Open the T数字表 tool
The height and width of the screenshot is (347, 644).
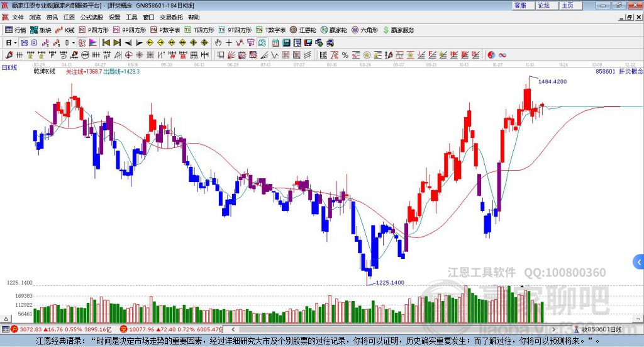pos(270,30)
